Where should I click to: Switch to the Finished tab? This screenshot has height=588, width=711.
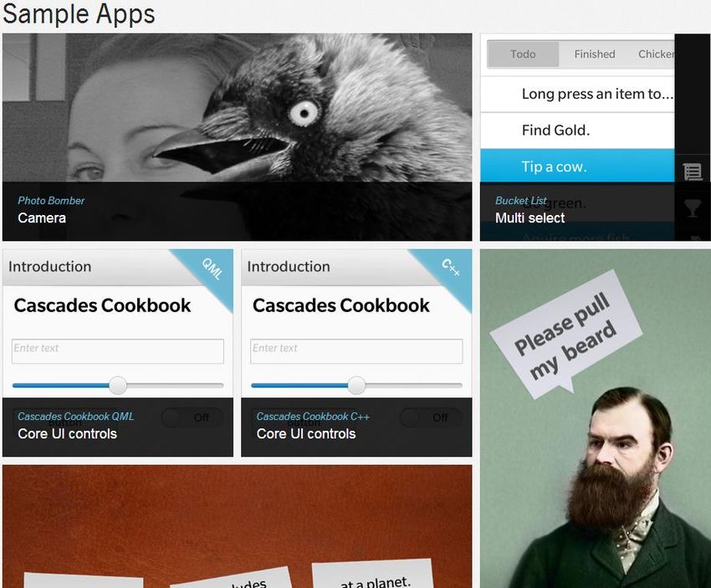595,54
